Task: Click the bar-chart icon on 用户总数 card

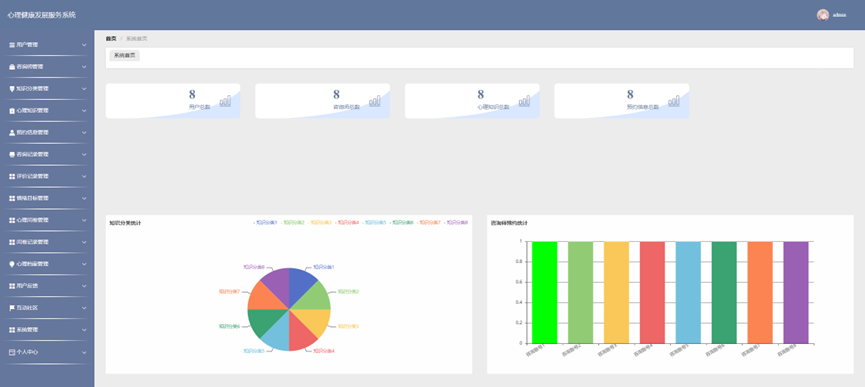Action: point(226,101)
